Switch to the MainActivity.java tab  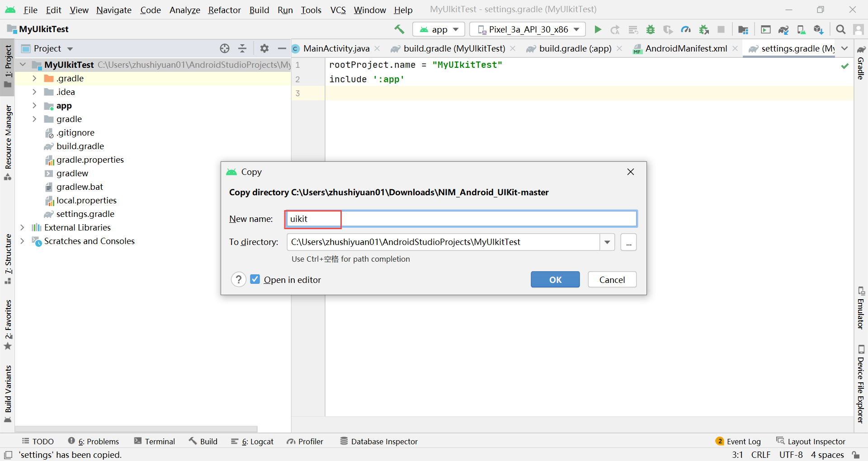point(336,48)
